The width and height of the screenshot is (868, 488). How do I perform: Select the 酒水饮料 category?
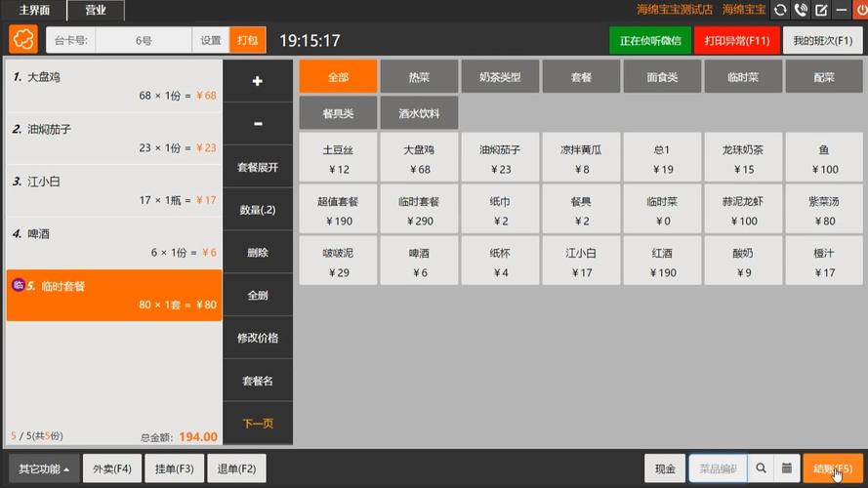(x=419, y=113)
